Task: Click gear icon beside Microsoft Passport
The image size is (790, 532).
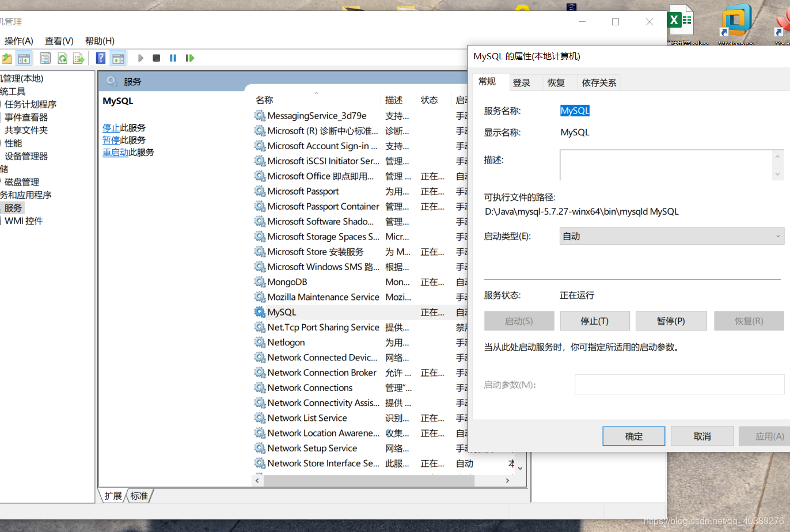Action: (x=260, y=191)
